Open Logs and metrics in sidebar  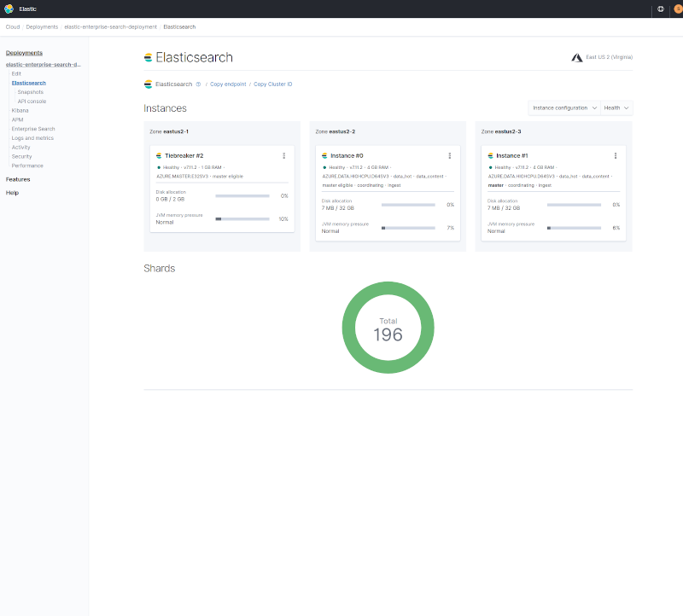pyautogui.click(x=32, y=138)
